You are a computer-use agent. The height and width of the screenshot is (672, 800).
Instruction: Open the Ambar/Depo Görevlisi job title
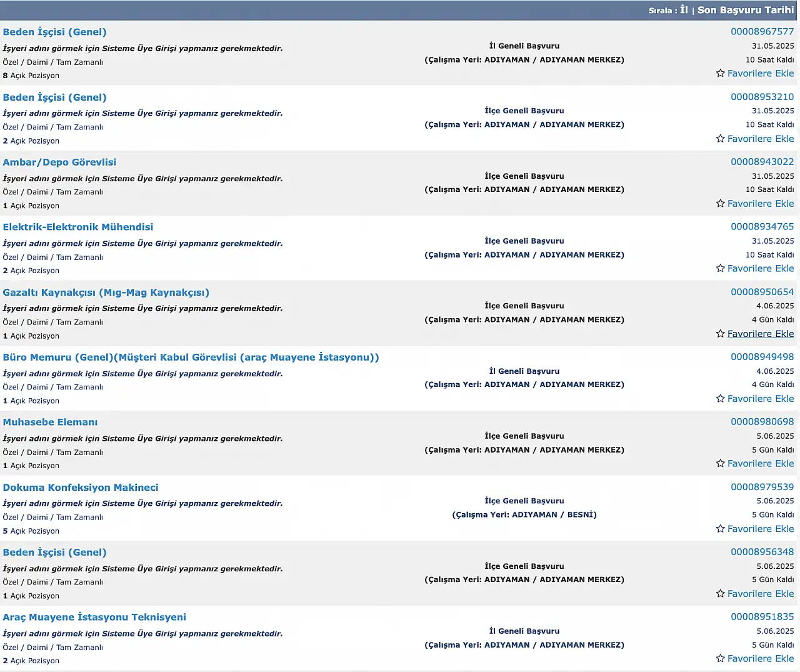[59, 162]
